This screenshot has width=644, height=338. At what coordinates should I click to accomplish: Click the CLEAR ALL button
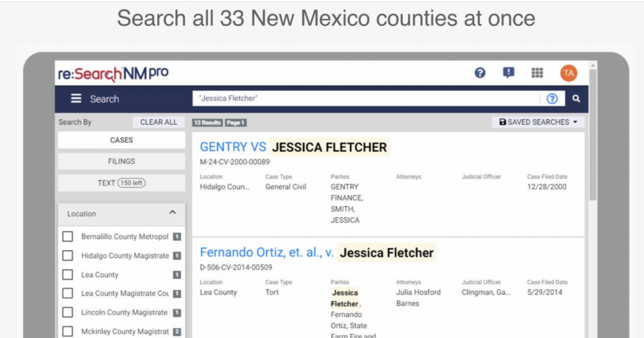coord(158,122)
